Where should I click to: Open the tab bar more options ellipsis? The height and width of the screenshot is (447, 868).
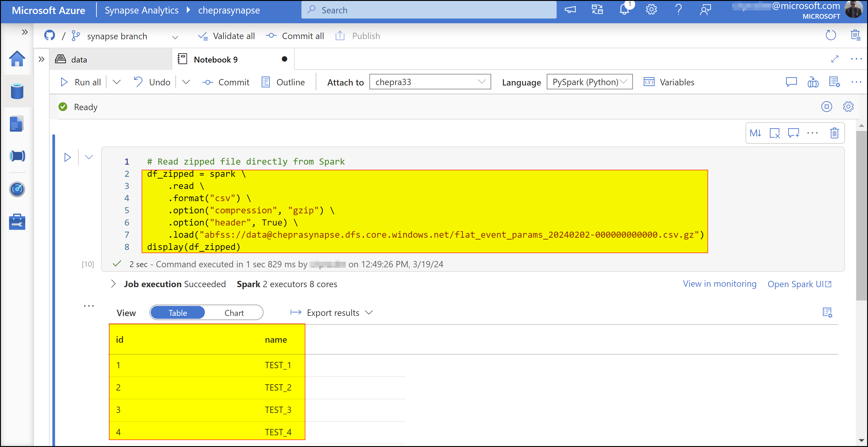tap(856, 59)
